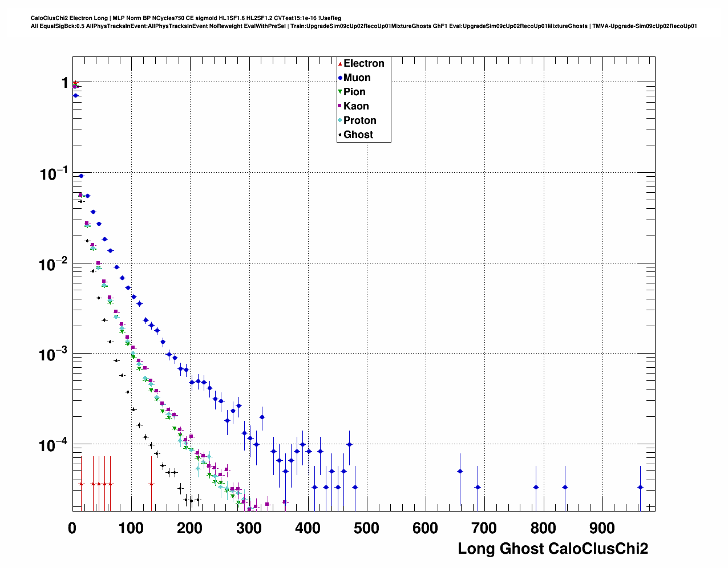Image resolution: width=728 pixels, height=568 pixels.
Task: Click the green Pion triangle legend marker
Action: coord(340,92)
